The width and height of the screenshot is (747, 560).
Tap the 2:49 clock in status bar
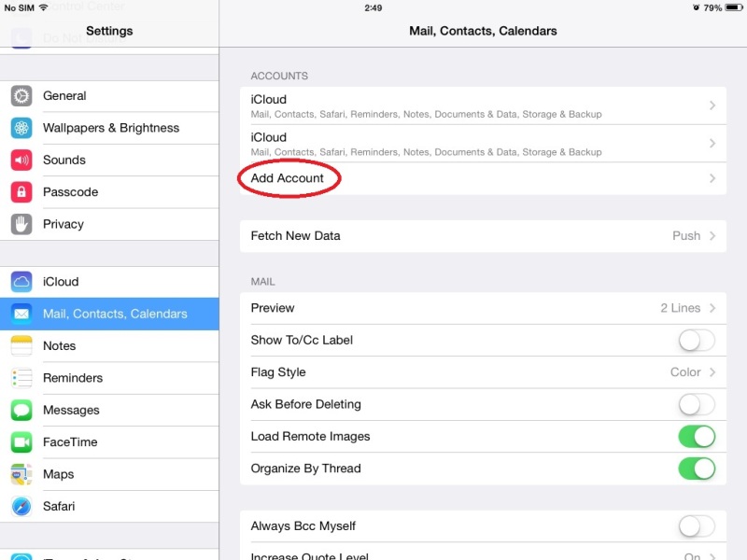[x=373, y=7]
